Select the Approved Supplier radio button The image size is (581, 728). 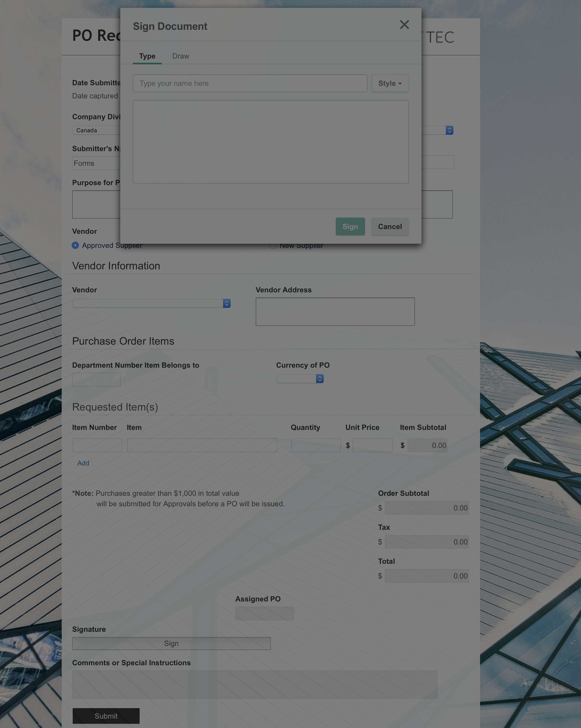[75, 246]
